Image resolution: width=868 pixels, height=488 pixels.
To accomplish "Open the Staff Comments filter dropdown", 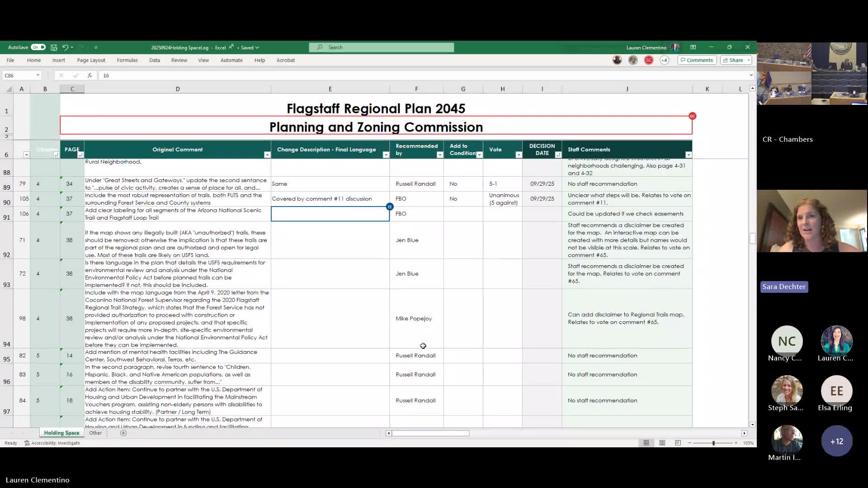I will pyautogui.click(x=688, y=155).
